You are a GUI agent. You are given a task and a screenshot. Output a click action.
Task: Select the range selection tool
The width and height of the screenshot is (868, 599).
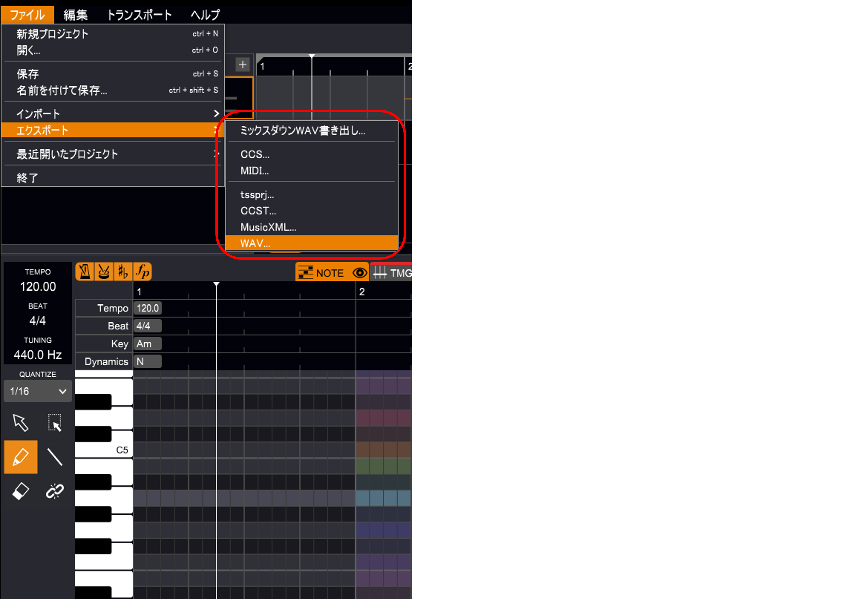click(55, 423)
